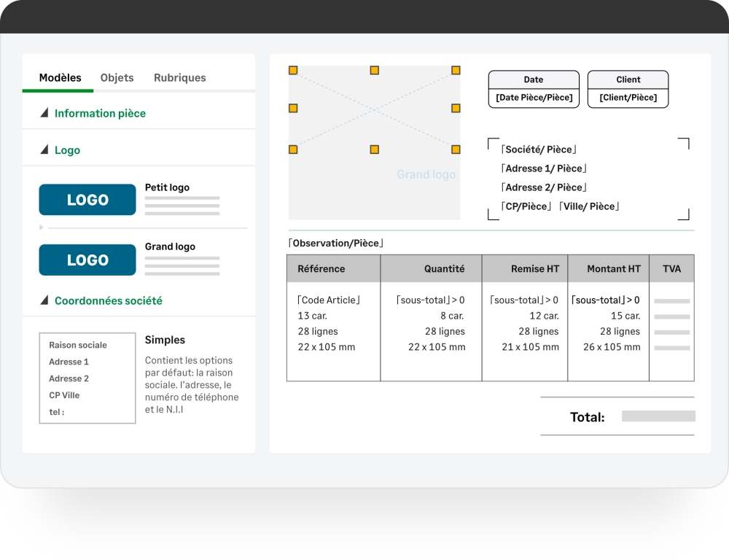729x560 pixels.
Task: Select 13 car. in Référence column
Action: (x=313, y=316)
